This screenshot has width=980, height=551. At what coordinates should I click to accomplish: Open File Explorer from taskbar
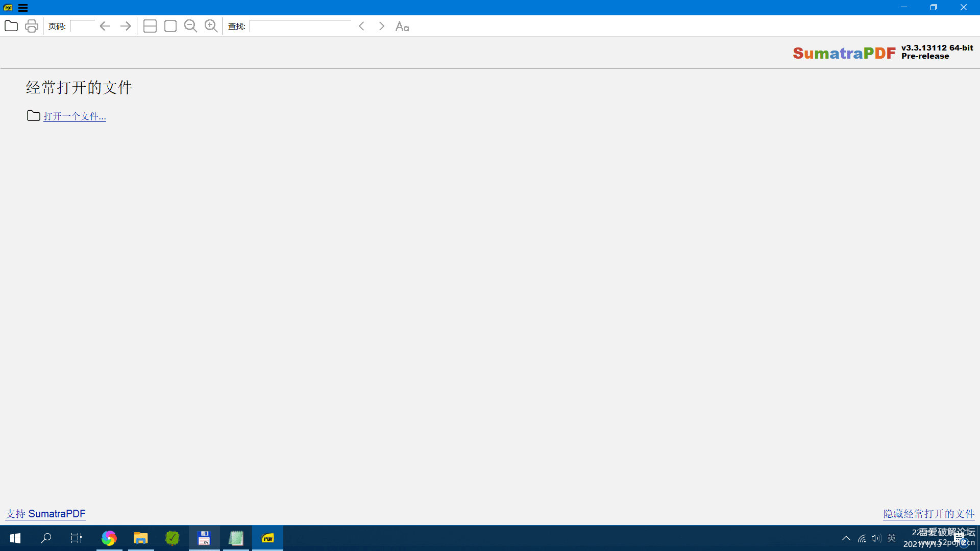(140, 538)
